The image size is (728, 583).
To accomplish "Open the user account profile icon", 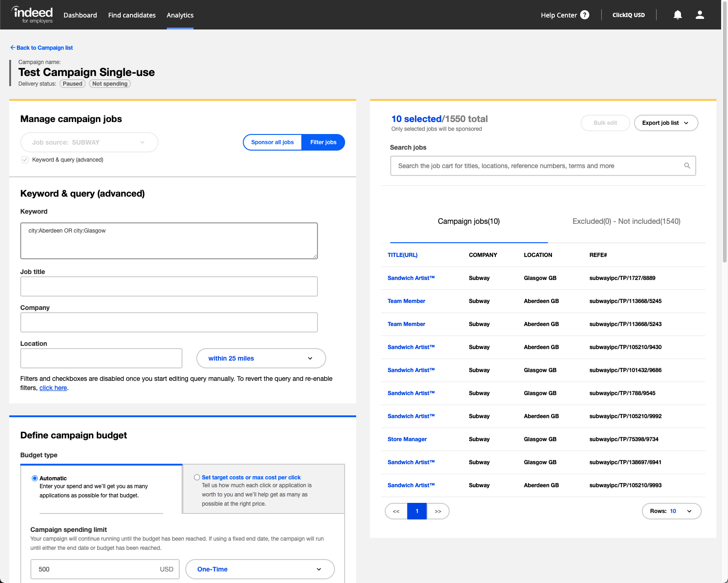I will pos(700,15).
